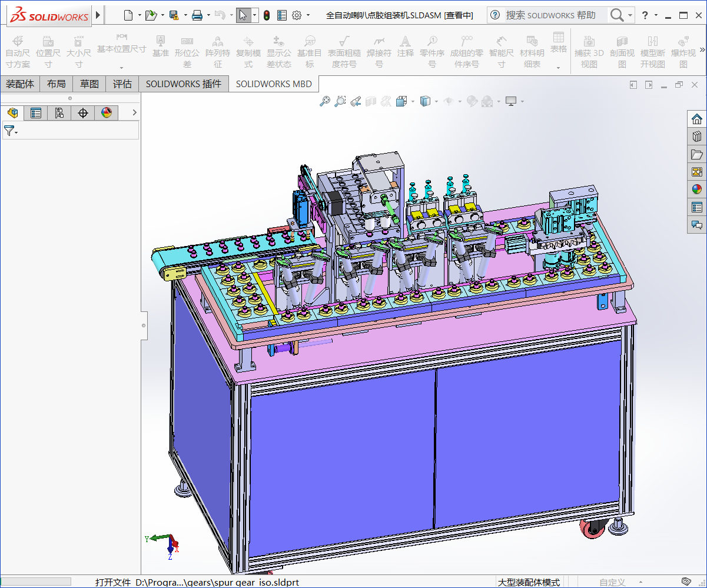Switch to the 评估 tab
This screenshot has width=707, height=588.
122,84
